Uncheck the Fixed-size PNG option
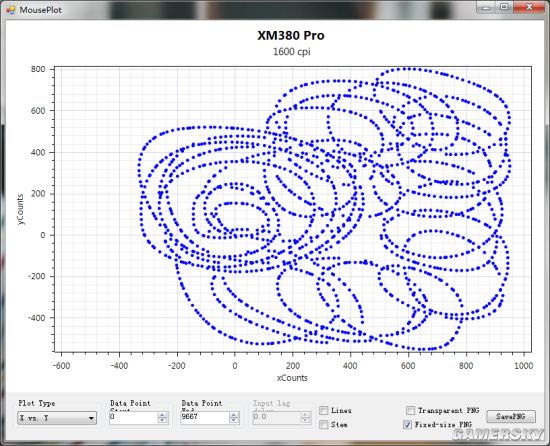The height and width of the screenshot is (446, 550). tap(408, 425)
